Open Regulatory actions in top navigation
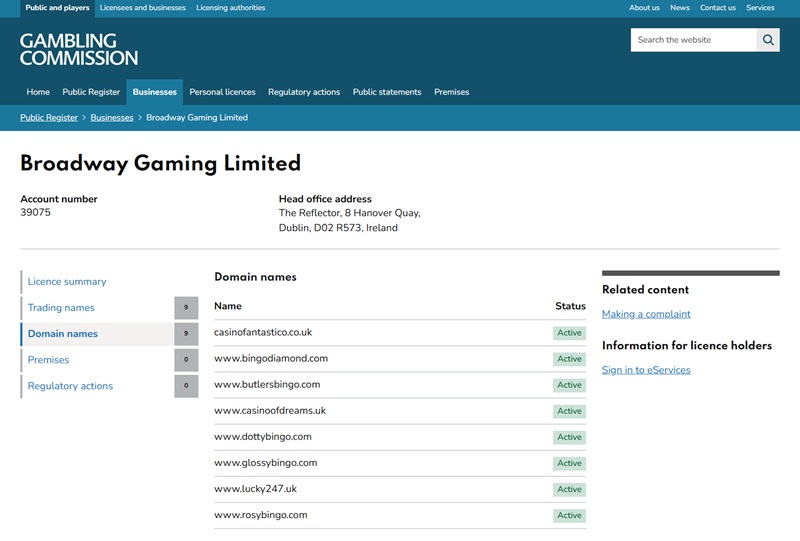The width and height of the screenshot is (800, 541). coord(304,92)
